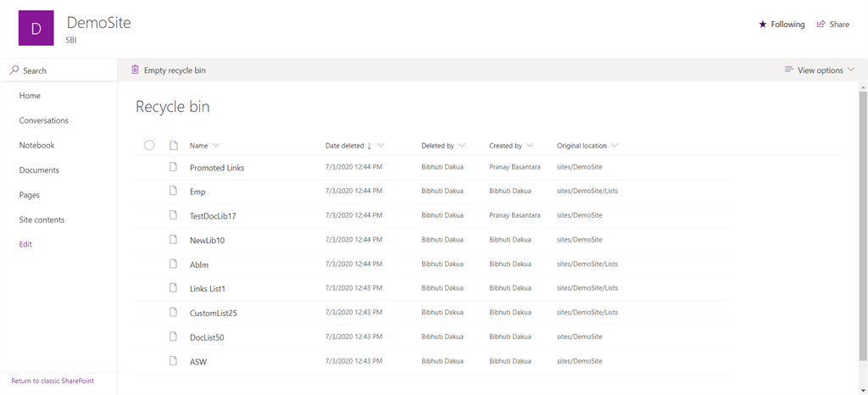Click file icon of Emp row
The height and width of the screenshot is (395, 868).
[173, 191]
